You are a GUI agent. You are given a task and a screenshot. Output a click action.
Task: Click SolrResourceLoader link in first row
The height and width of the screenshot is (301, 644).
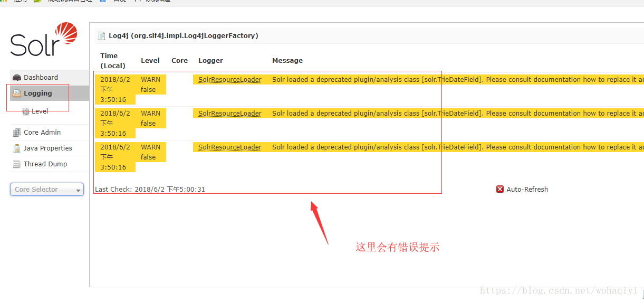tap(230, 80)
